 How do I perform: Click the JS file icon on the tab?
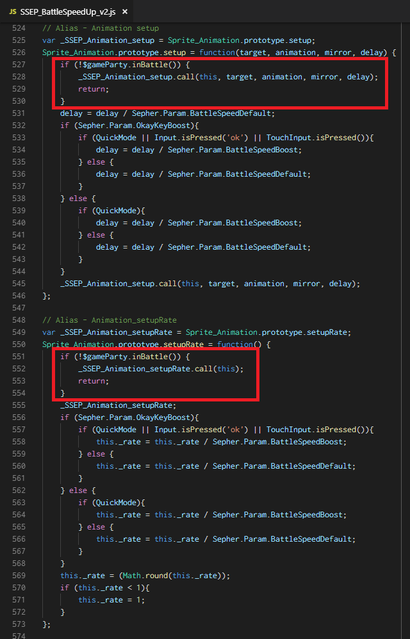(13, 12)
